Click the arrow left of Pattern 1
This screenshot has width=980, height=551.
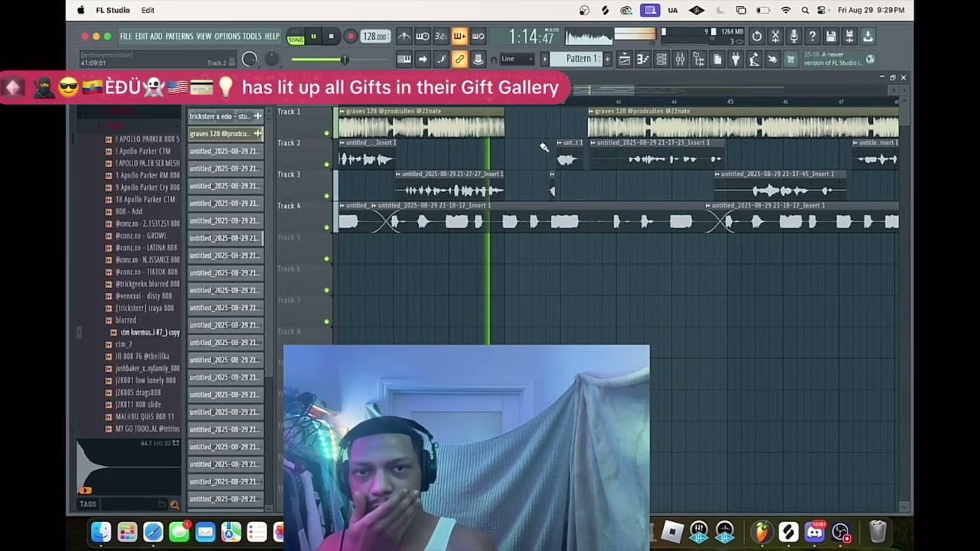click(544, 59)
